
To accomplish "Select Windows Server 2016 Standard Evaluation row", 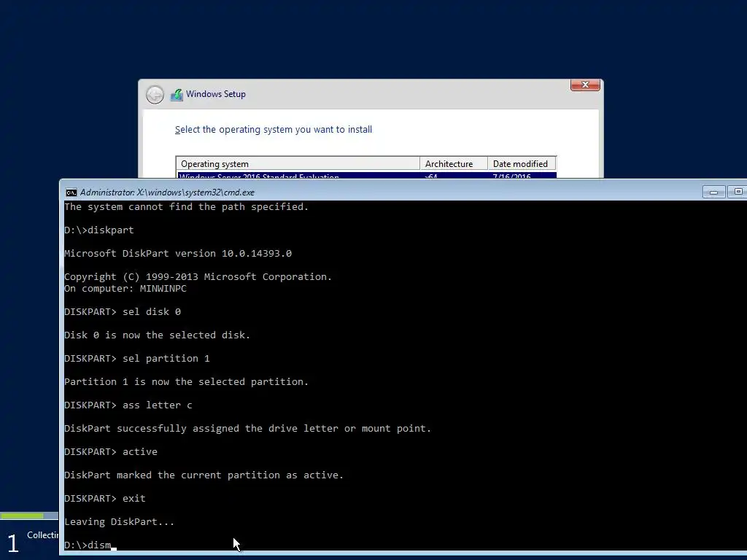I will point(366,175).
